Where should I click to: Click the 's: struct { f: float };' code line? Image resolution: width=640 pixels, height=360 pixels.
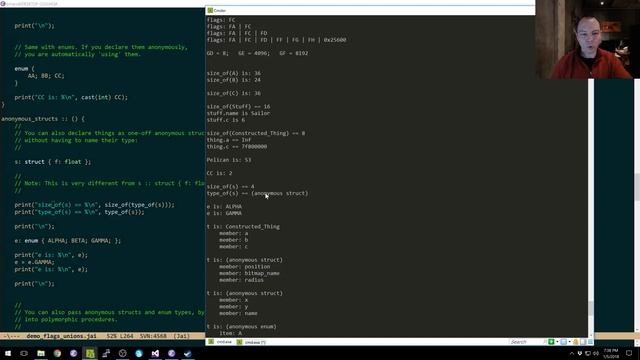[53, 162]
